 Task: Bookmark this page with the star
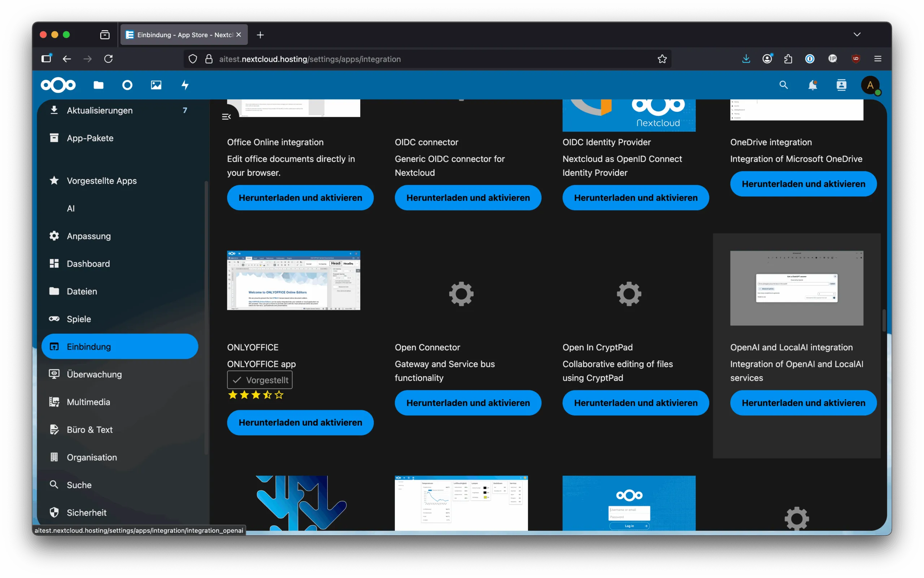point(662,59)
